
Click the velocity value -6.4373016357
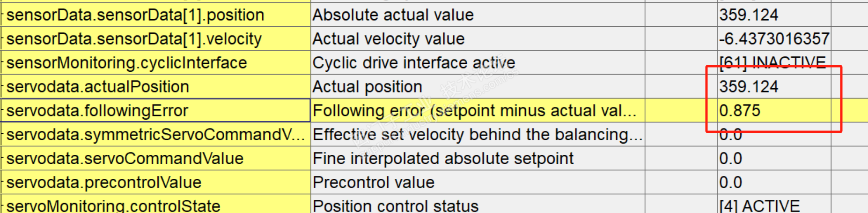pos(774,39)
